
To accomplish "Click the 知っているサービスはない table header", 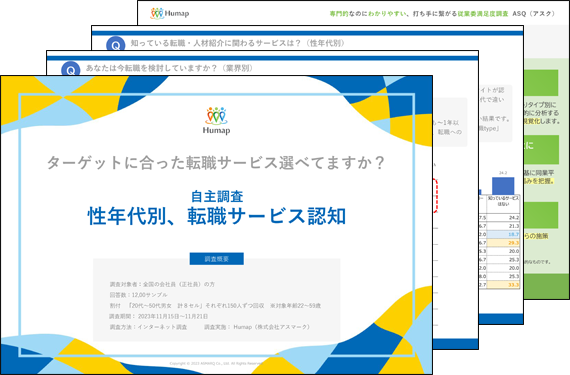I will click(x=503, y=201).
